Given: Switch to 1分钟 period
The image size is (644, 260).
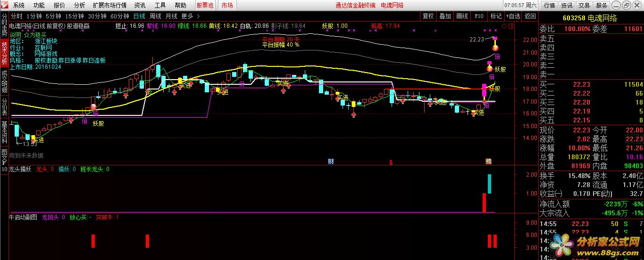Looking at the screenshot, I should [x=34, y=16].
